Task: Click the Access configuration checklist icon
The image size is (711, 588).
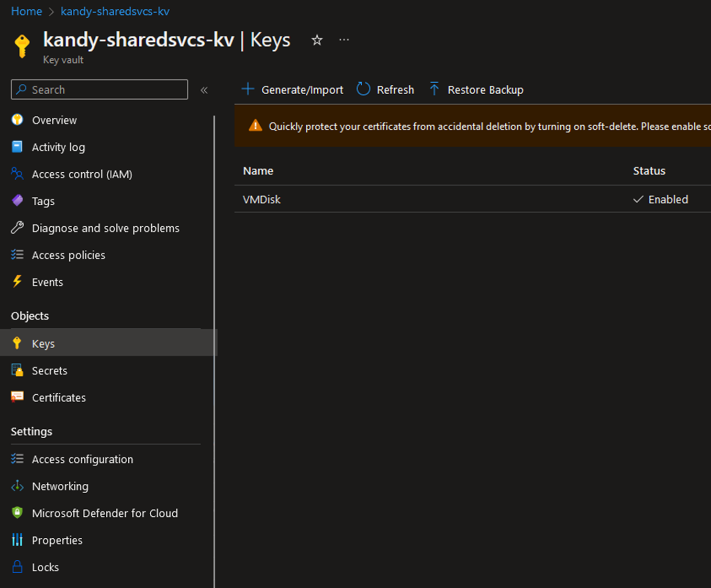Action: 17,459
